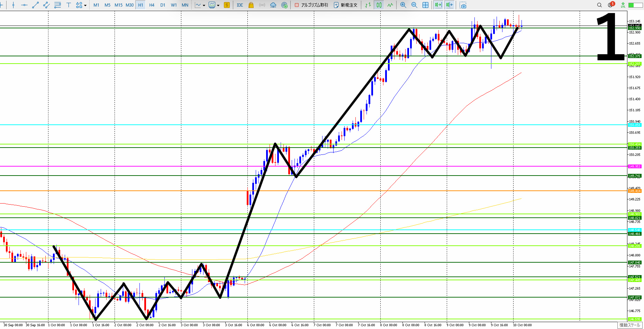Open the trading signals icon

262,5
